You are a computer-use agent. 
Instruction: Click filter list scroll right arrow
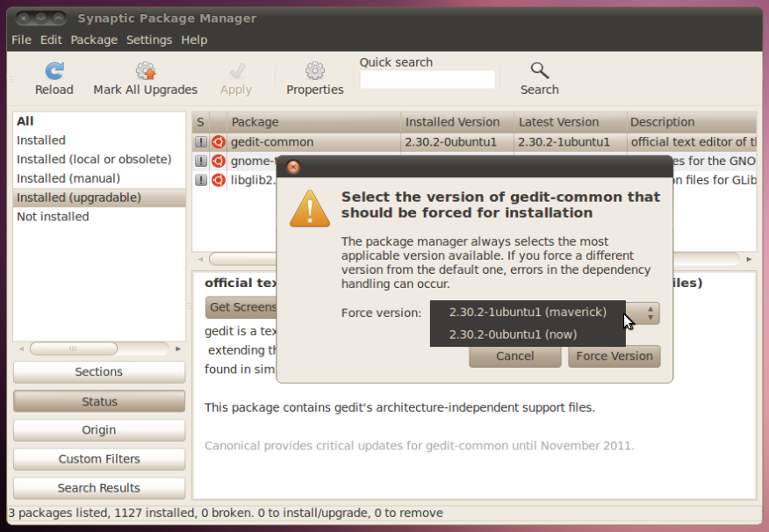(178, 349)
